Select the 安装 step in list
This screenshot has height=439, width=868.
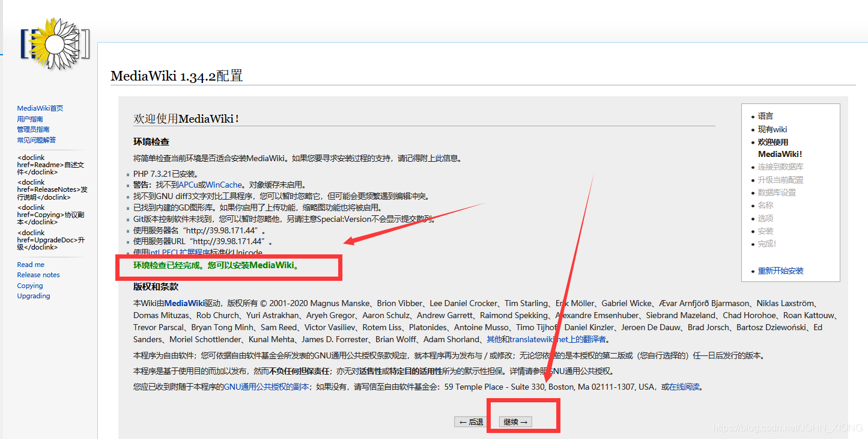click(765, 232)
